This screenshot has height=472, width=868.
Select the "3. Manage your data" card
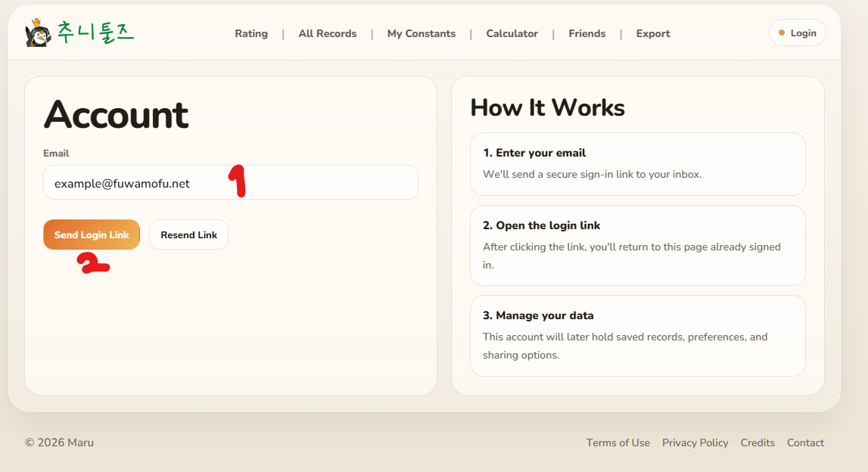click(x=637, y=335)
